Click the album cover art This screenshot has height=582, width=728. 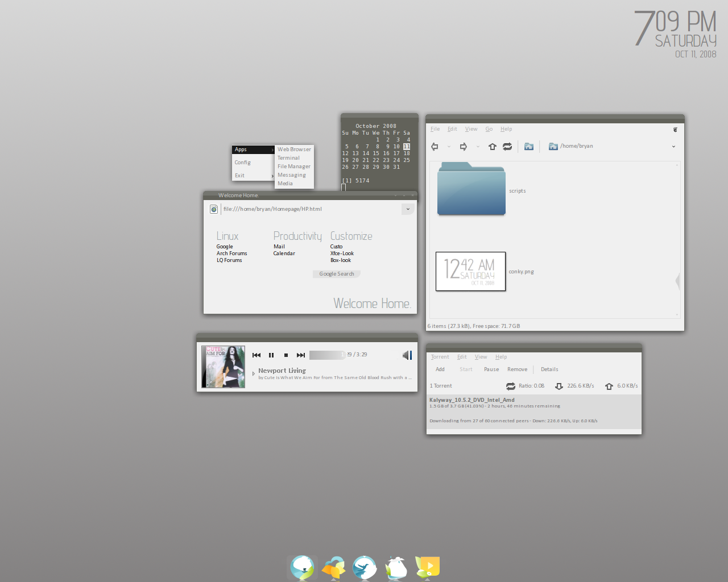224,367
